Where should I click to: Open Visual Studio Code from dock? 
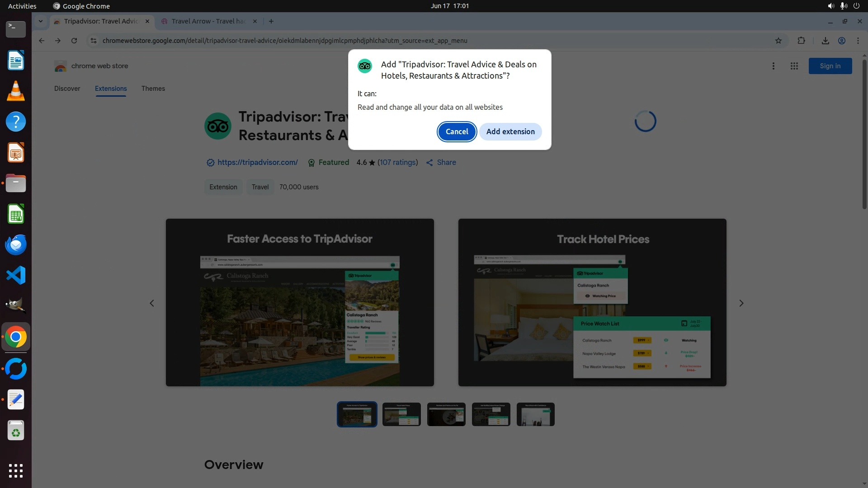click(x=16, y=275)
